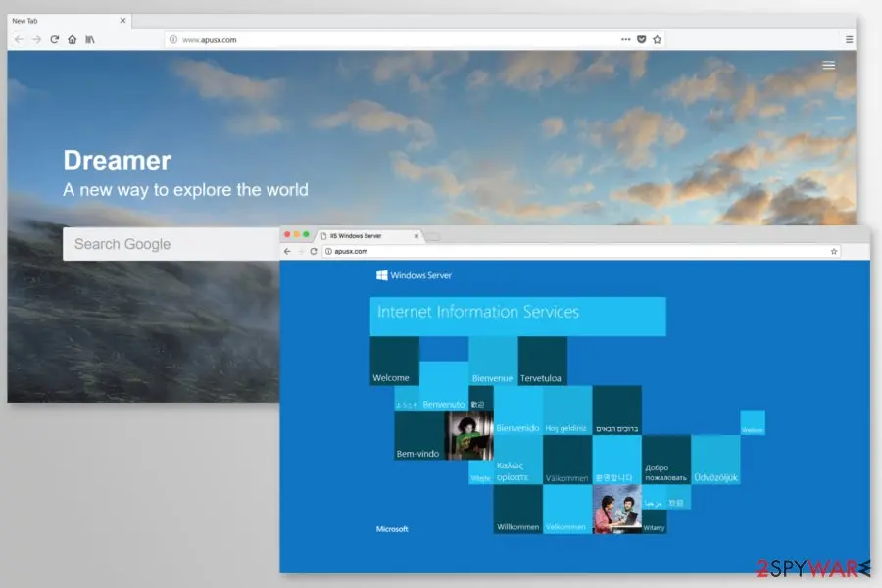Close the IIS Windows Server tab
The height and width of the screenshot is (588, 882).
pos(416,236)
